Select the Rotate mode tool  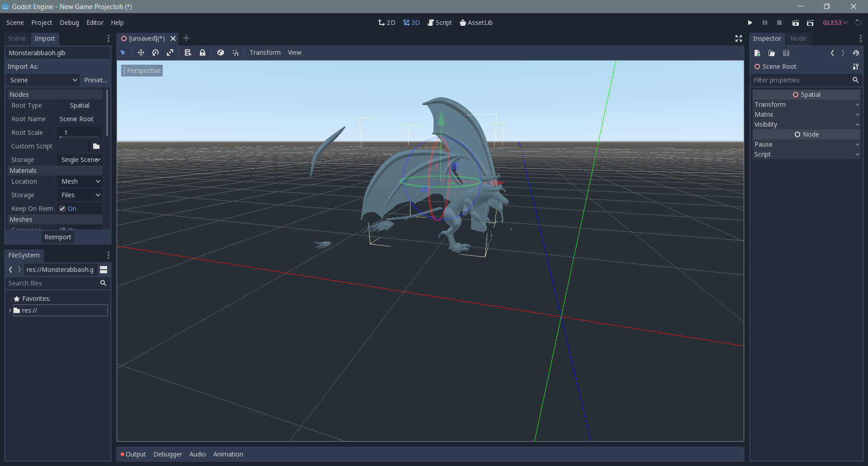click(x=156, y=52)
